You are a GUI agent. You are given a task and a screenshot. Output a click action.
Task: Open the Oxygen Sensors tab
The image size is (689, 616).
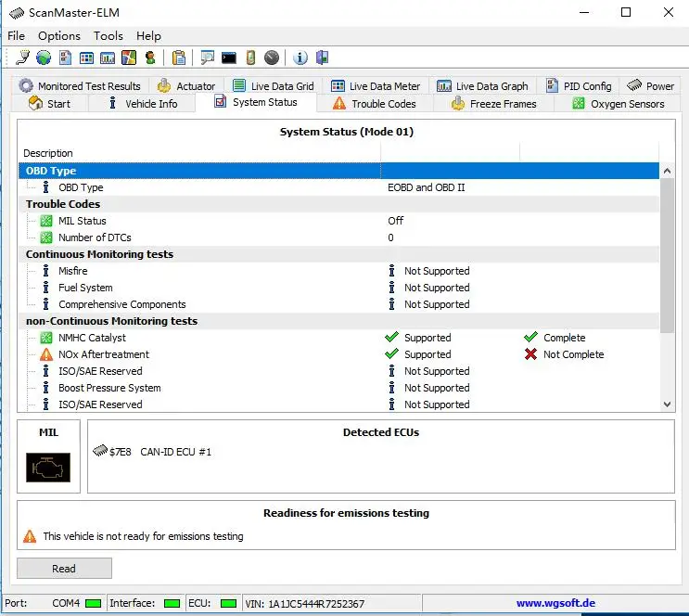[619, 104]
